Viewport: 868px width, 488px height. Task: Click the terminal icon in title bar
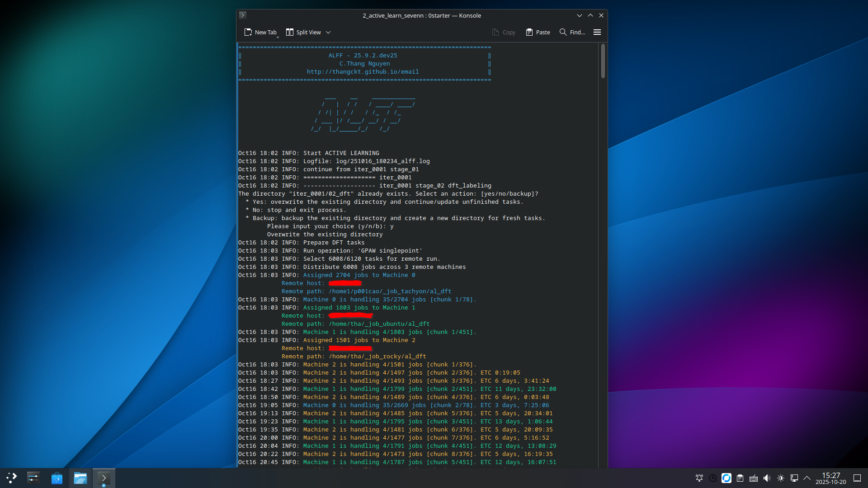point(243,15)
